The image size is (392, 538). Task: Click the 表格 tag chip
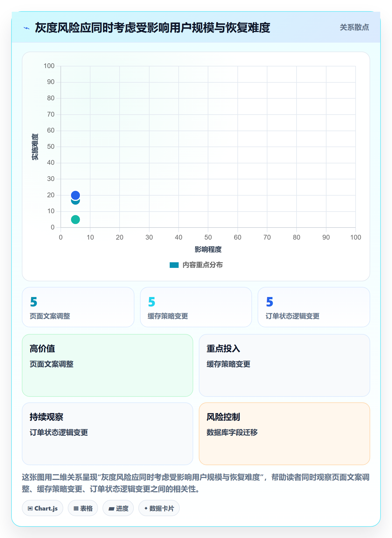(83, 508)
